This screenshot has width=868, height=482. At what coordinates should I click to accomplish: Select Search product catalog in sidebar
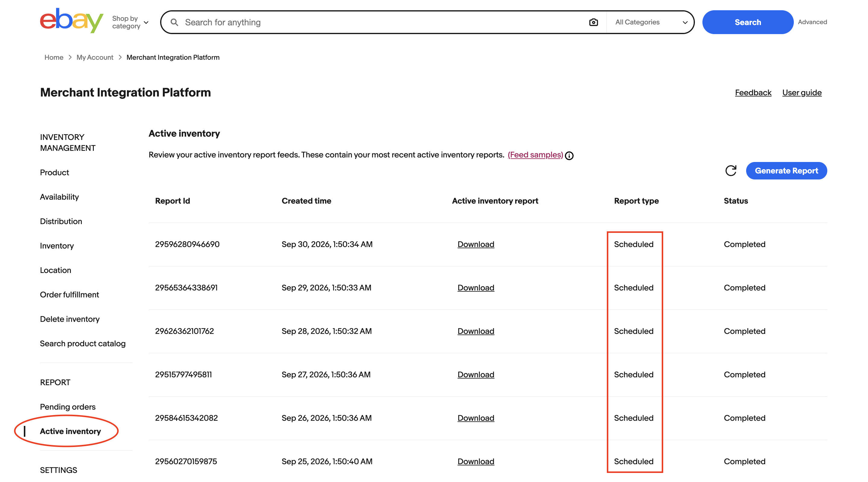pyautogui.click(x=83, y=344)
